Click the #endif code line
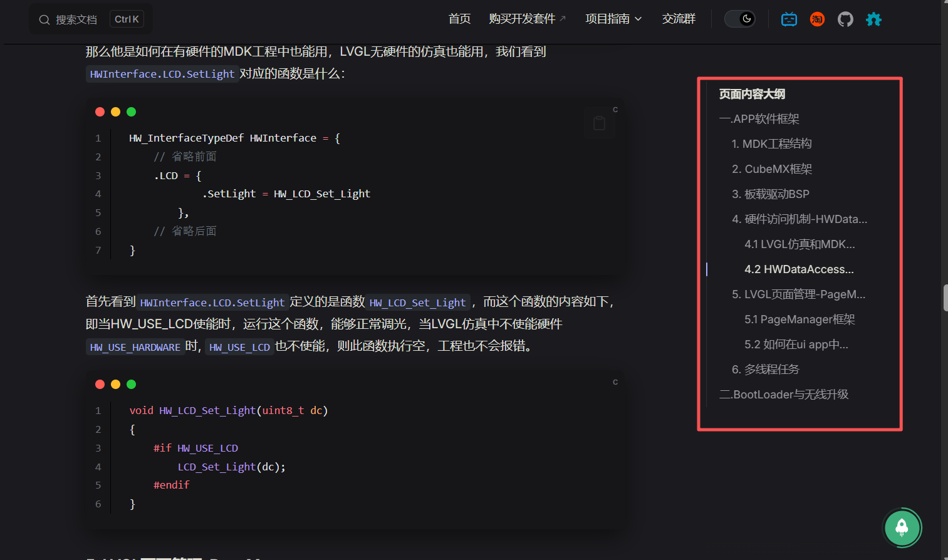 pyautogui.click(x=171, y=485)
